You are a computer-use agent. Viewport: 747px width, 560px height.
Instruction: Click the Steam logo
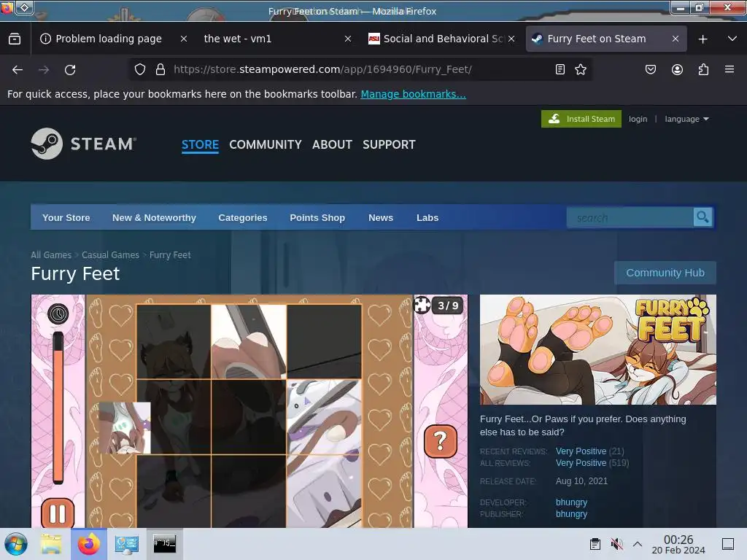[x=83, y=144]
